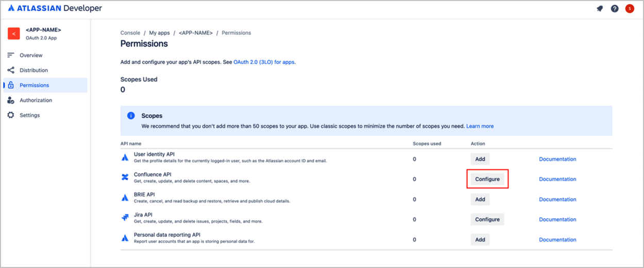Click the blue info icon beside Scopes

pyautogui.click(x=131, y=116)
